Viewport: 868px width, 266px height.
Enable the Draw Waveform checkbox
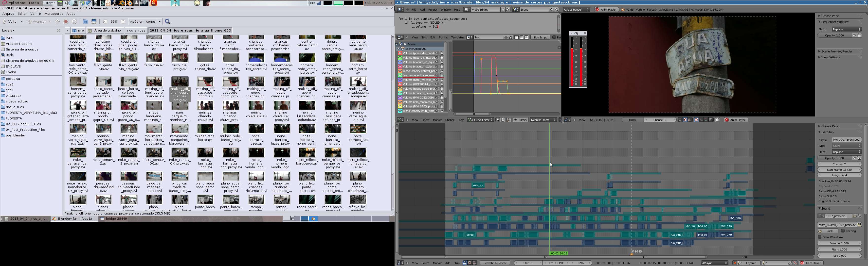[x=820, y=237]
